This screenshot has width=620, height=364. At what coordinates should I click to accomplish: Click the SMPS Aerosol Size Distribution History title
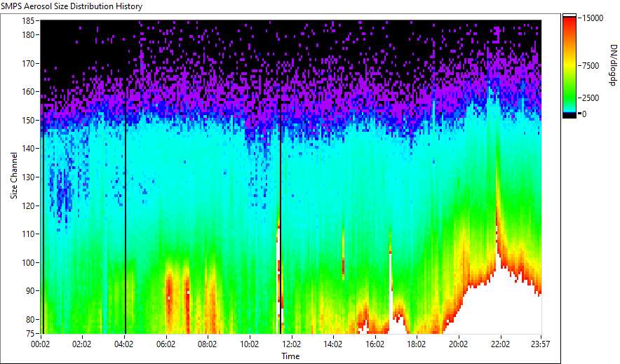pyautogui.click(x=72, y=6)
